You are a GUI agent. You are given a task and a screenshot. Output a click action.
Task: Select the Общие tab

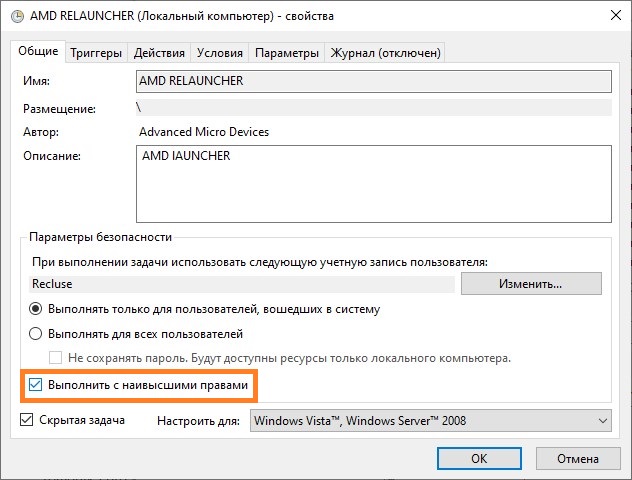tap(38, 51)
